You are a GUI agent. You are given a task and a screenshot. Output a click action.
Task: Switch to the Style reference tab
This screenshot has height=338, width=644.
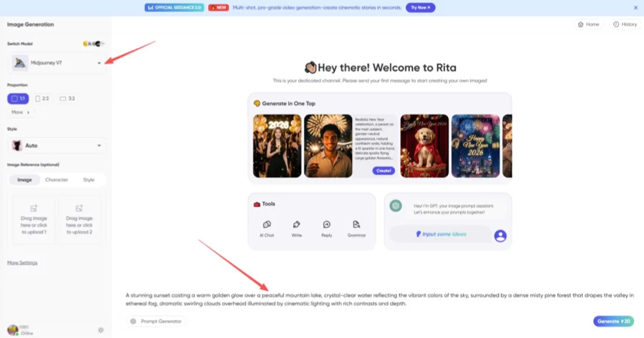(x=89, y=179)
